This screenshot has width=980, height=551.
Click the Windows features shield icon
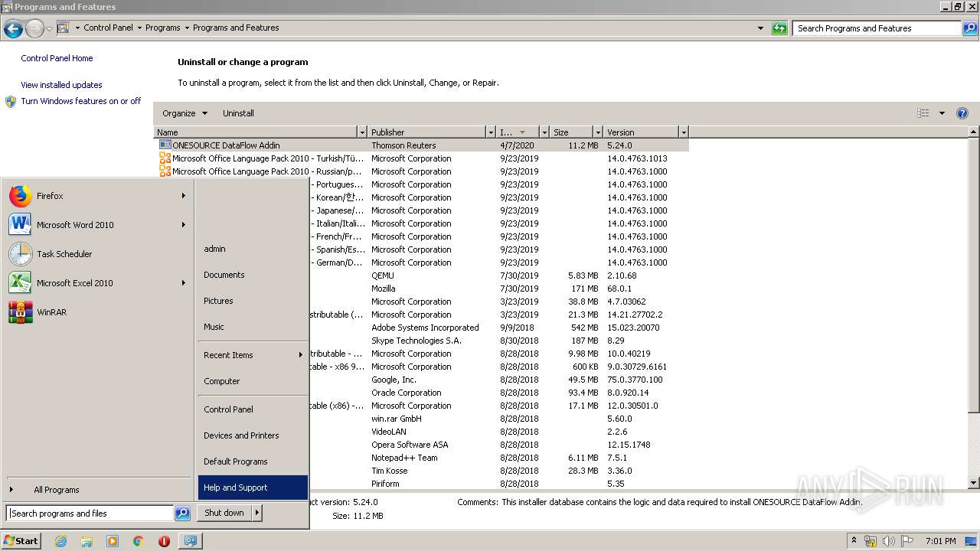[x=11, y=101]
